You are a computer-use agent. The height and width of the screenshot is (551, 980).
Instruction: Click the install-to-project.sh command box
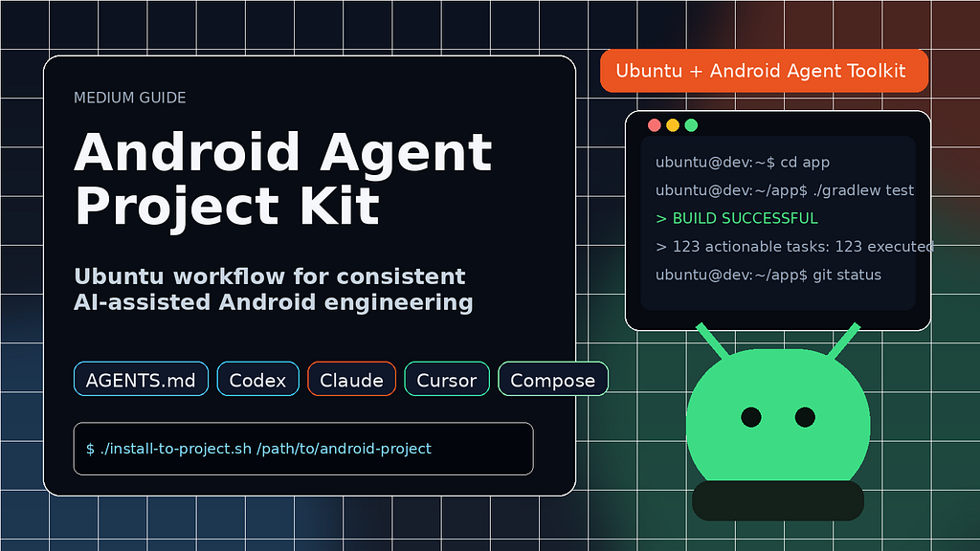pyautogui.click(x=303, y=449)
